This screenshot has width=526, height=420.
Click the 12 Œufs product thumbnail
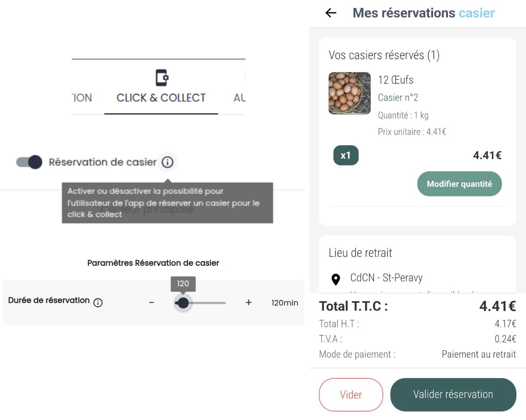350,93
